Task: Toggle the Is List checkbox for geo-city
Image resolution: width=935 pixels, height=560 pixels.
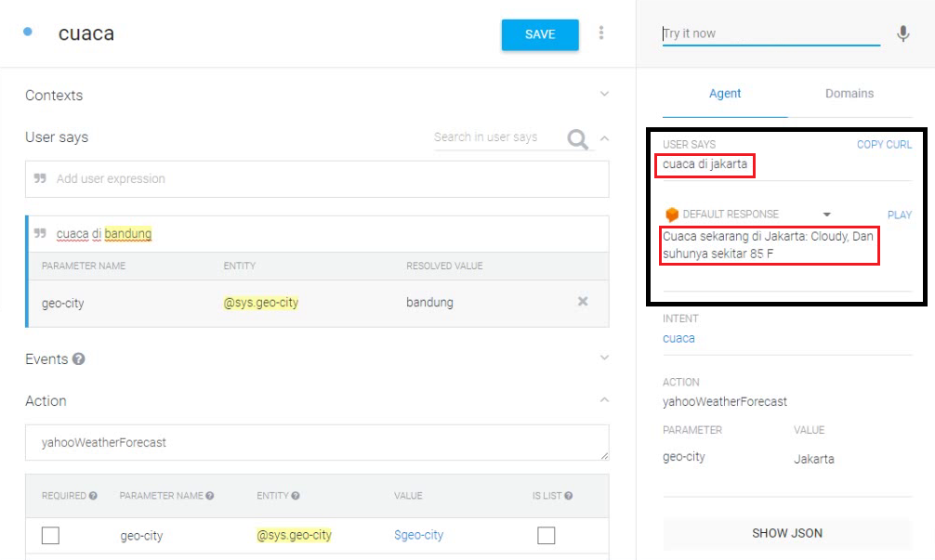Action: coord(547,535)
